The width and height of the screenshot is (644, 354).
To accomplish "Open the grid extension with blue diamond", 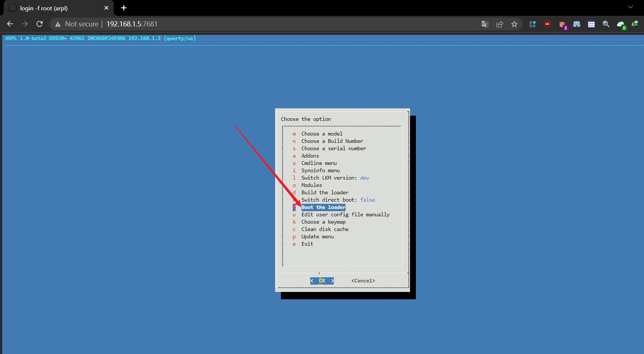I will pyautogui.click(x=533, y=24).
